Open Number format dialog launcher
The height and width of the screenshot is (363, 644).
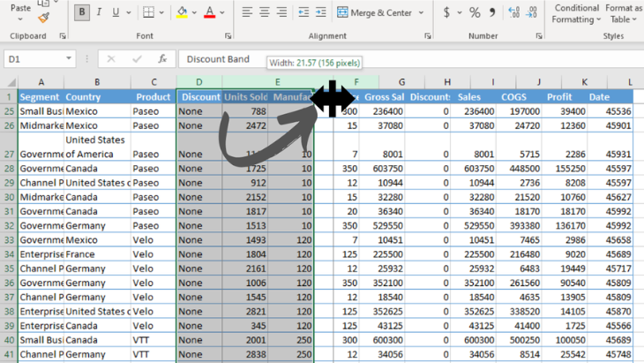(x=539, y=36)
